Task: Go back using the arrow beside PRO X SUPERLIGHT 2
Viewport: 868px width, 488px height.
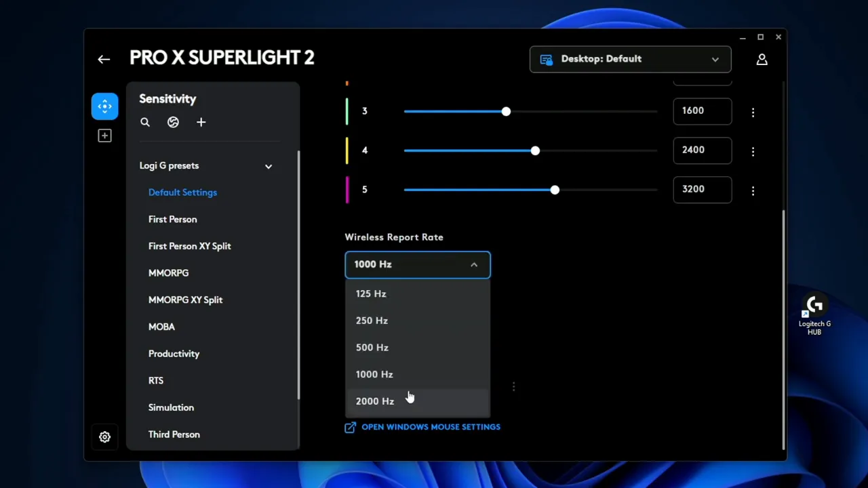Action: point(104,60)
